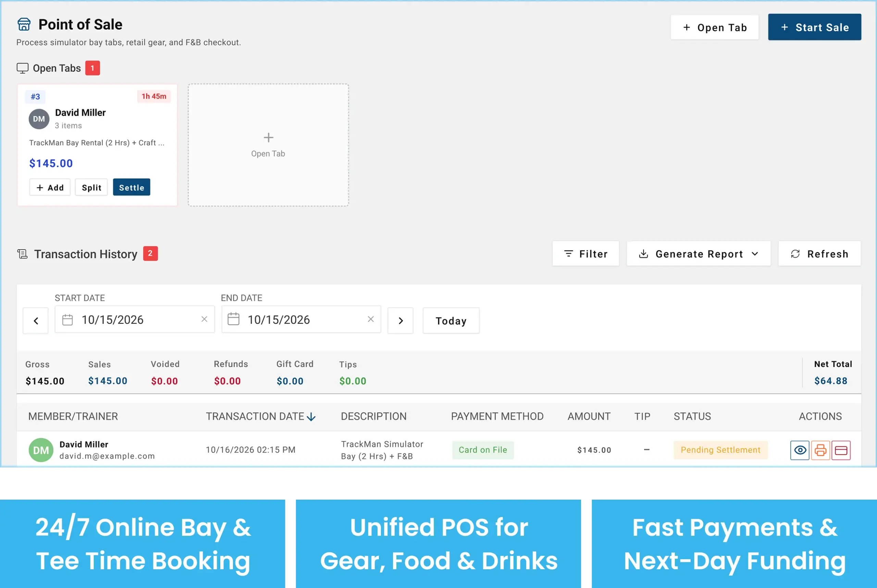
Task: Click the Payment Method column header
Action: point(497,417)
